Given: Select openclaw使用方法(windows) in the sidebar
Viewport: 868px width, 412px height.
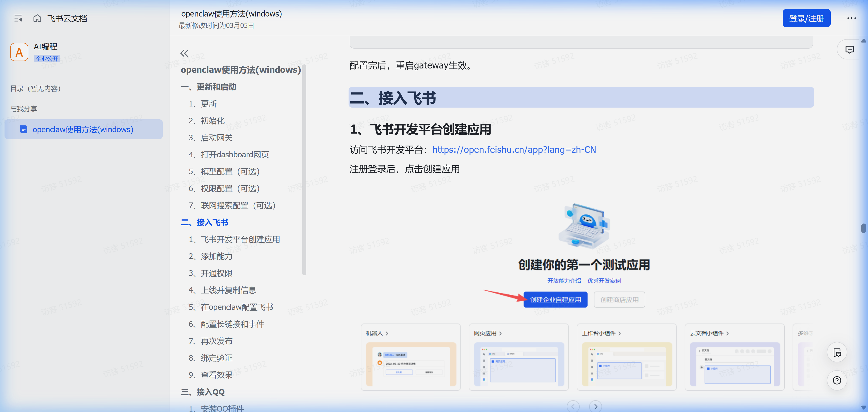Looking at the screenshot, I should 83,129.
